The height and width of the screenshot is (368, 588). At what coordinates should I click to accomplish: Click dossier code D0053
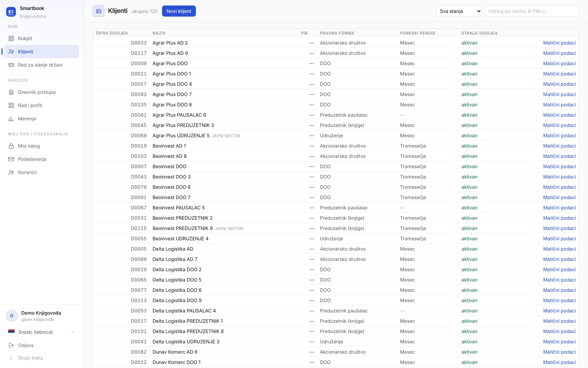[x=139, y=311]
